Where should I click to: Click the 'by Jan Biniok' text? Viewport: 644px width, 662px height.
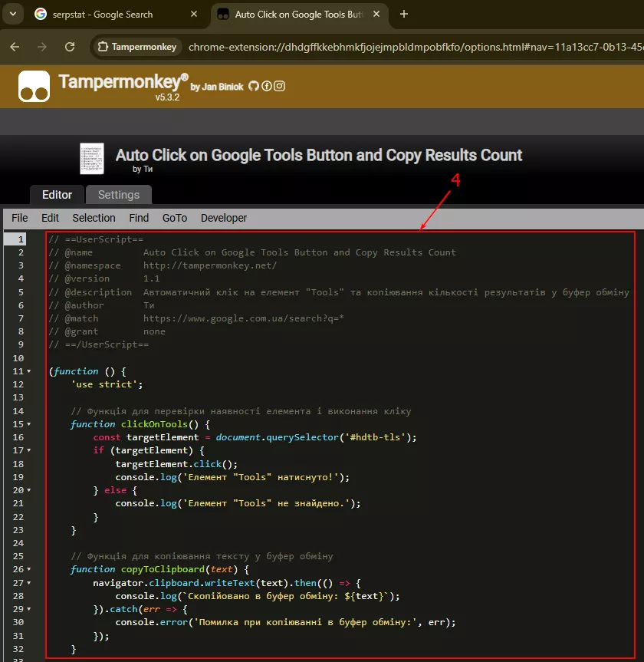216,87
